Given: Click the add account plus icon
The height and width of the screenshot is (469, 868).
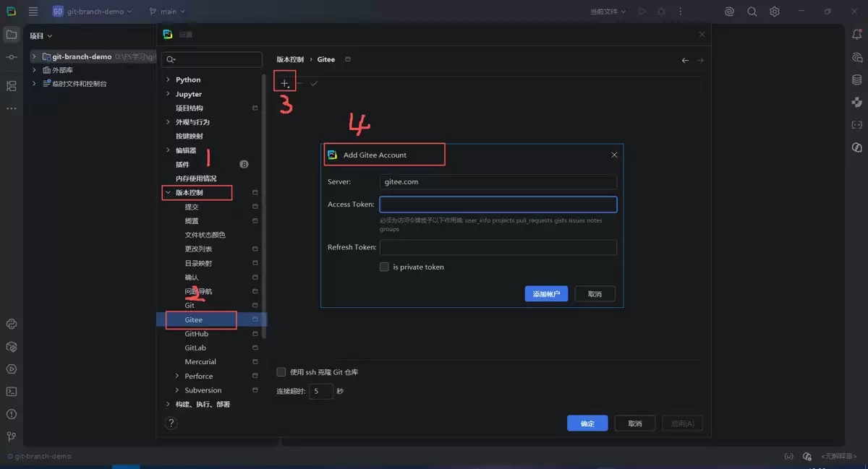Looking at the screenshot, I should coord(284,84).
